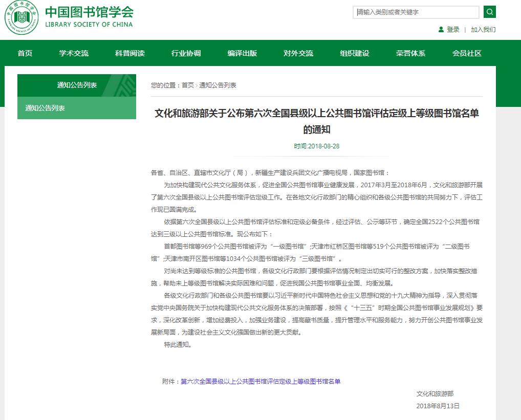Viewport: 521px width, 420px height.
Task: Go to 首页 in navigation bar
Action: point(25,53)
